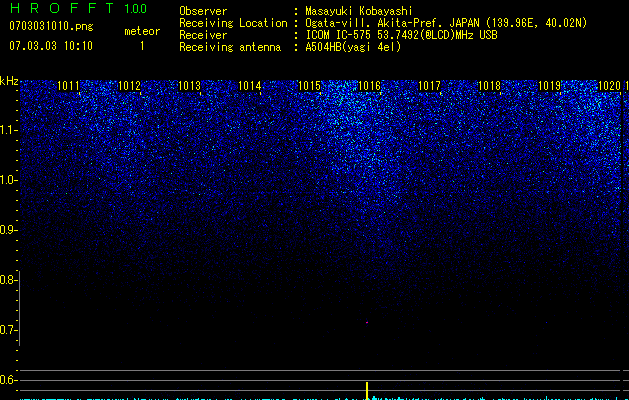Click the meteor count value 1
Screen dimensions: 629x400
click(x=142, y=46)
